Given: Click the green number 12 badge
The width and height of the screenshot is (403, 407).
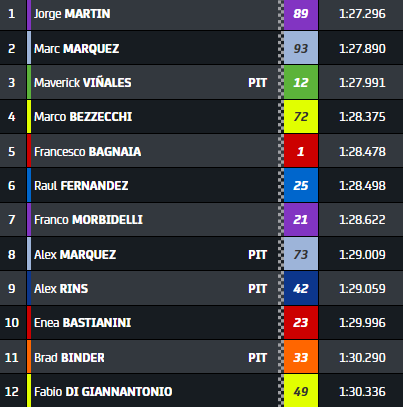Looking at the screenshot, I should pyautogui.click(x=301, y=83).
